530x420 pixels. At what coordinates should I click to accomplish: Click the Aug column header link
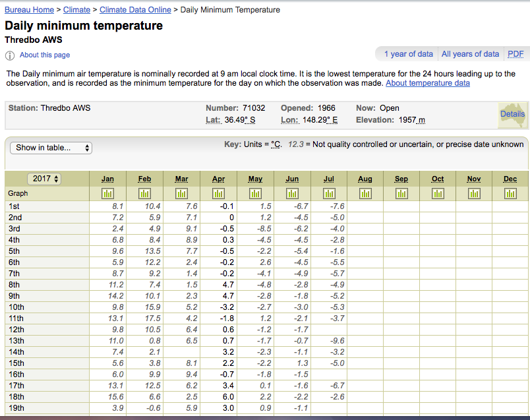(x=365, y=179)
